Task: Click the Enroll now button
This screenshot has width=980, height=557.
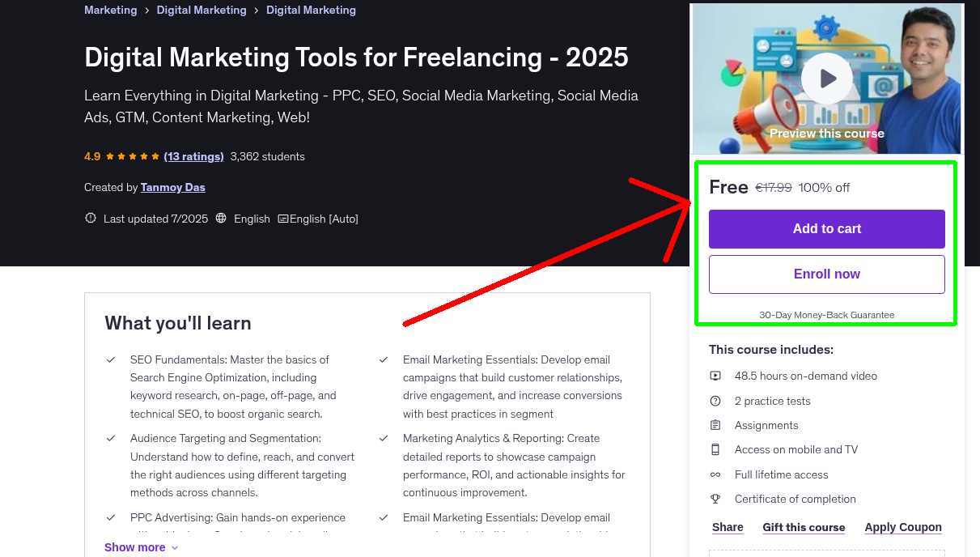Action: 826,274
